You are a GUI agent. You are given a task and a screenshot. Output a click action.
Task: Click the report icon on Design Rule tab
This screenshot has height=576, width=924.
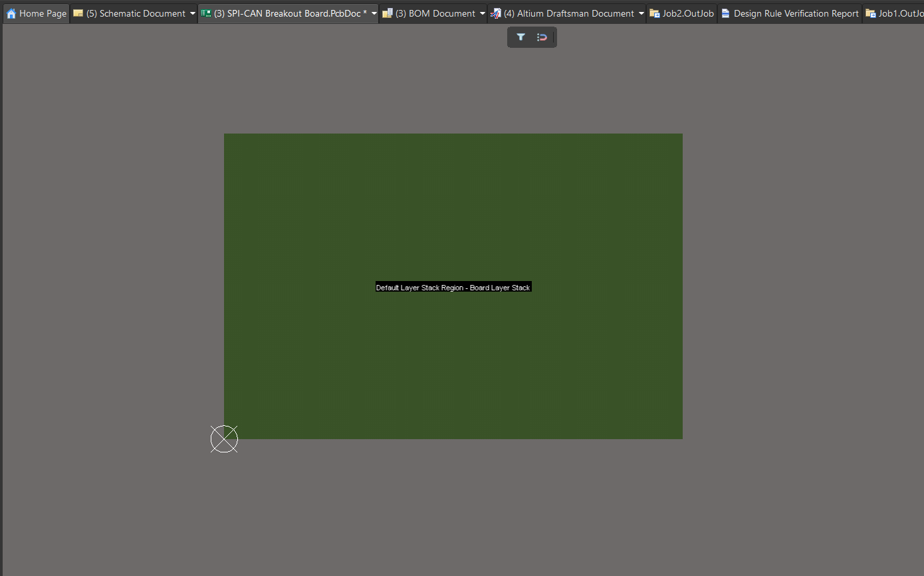click(x=726, y=13)
